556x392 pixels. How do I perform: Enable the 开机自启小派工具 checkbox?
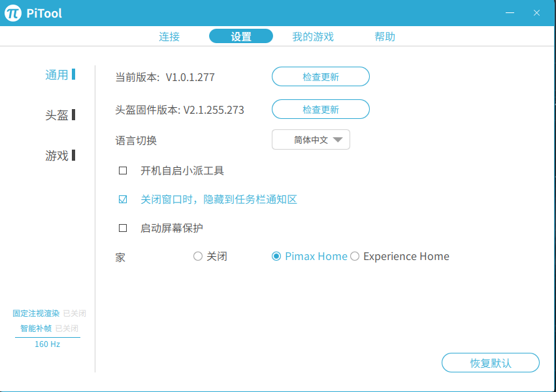[123, 171]
